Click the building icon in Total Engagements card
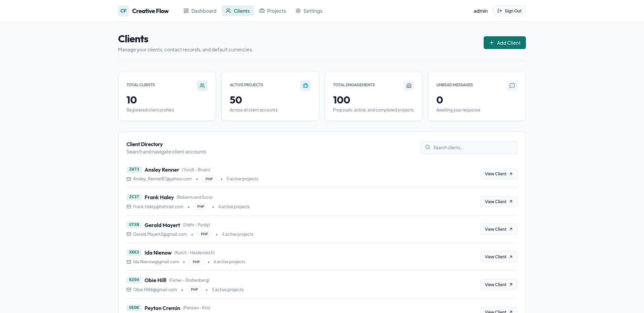644x313 pixels. (x=409, y=86)
